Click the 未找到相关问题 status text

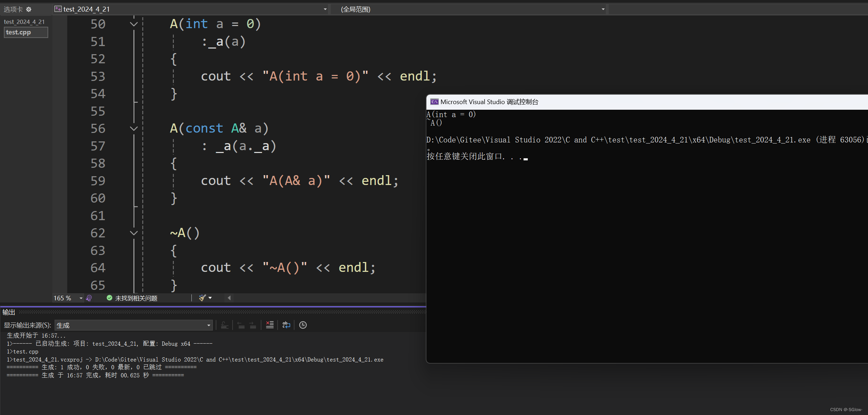[x=136, y=298]
